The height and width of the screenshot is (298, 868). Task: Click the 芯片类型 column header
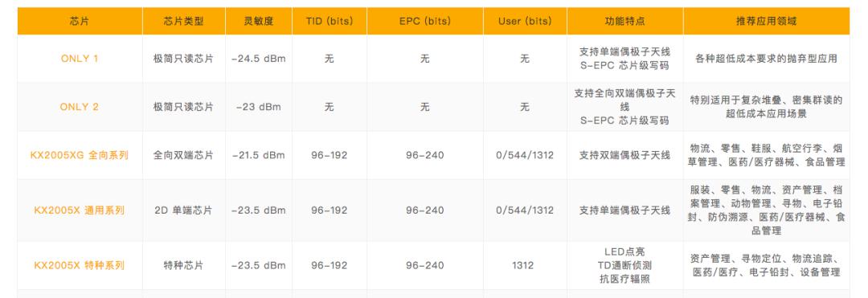(184, 22)
